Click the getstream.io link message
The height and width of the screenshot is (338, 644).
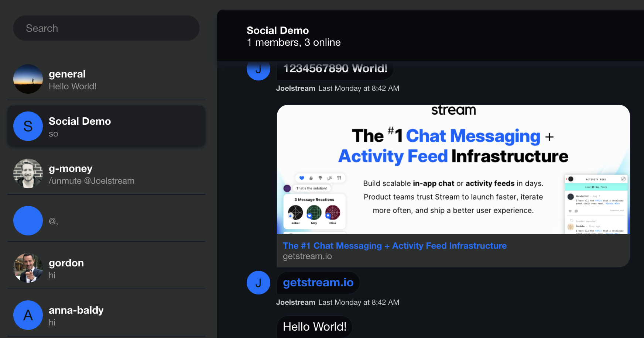318,283
